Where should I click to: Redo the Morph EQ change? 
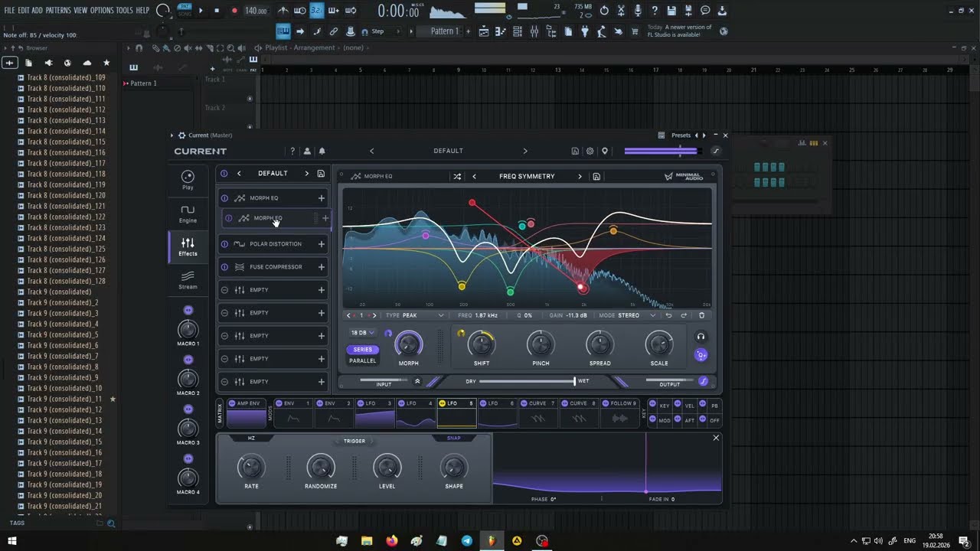pyautogui.click(x=684, y=315)
